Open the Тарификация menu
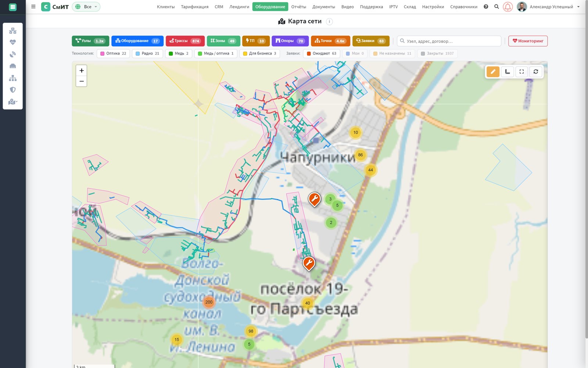Viewport: 588px width, 368px height. tap(194, 7)
